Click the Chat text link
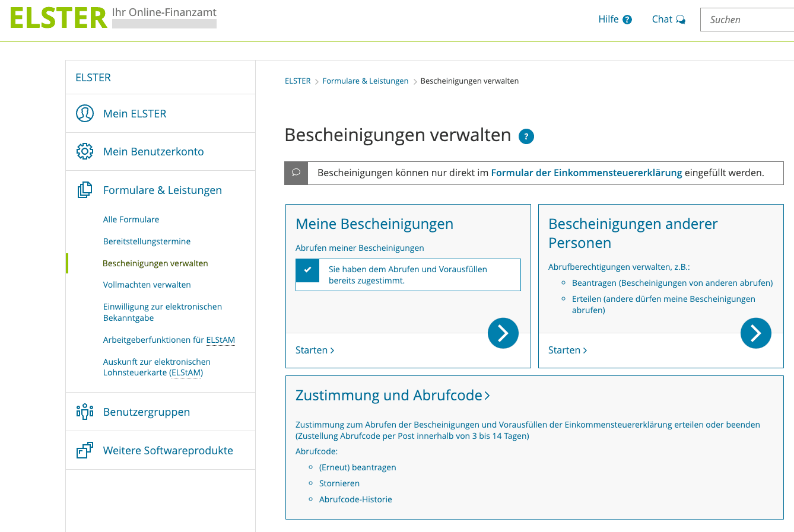 click(662, 20)
